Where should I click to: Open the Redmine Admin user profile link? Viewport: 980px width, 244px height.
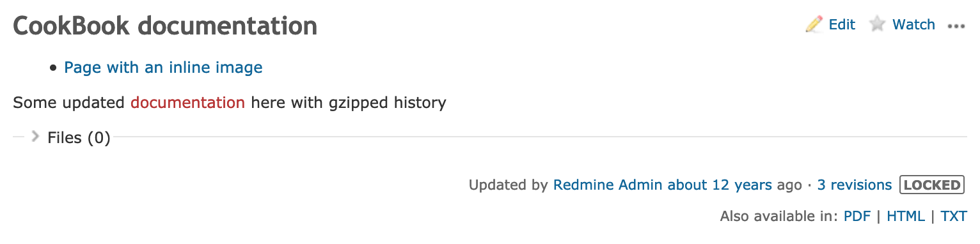(x=608, y=185)
